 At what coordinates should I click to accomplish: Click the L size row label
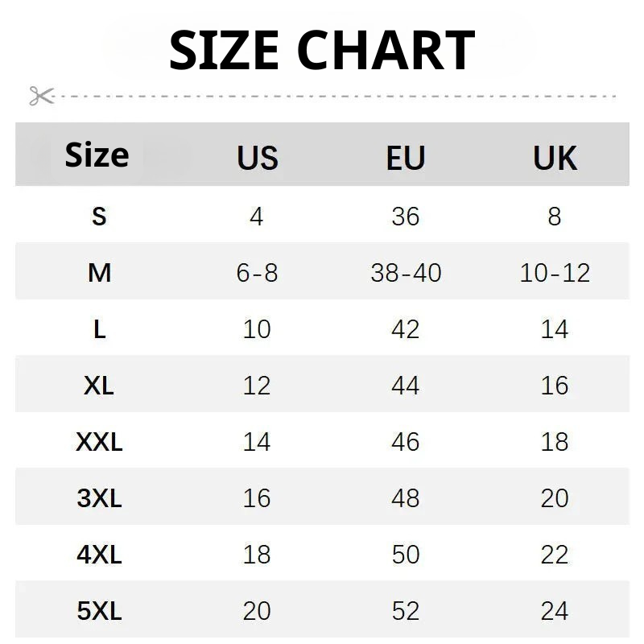(99, 329)
